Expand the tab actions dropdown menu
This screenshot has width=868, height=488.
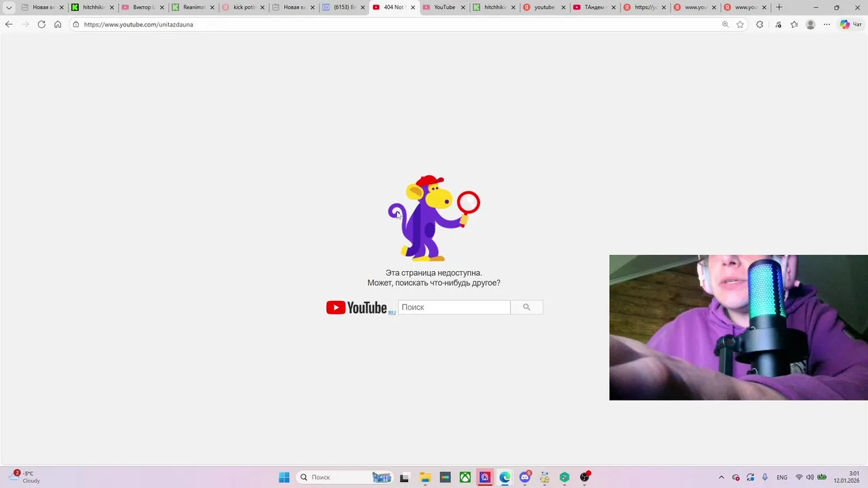pyautogui.click(x=9, y=7)
